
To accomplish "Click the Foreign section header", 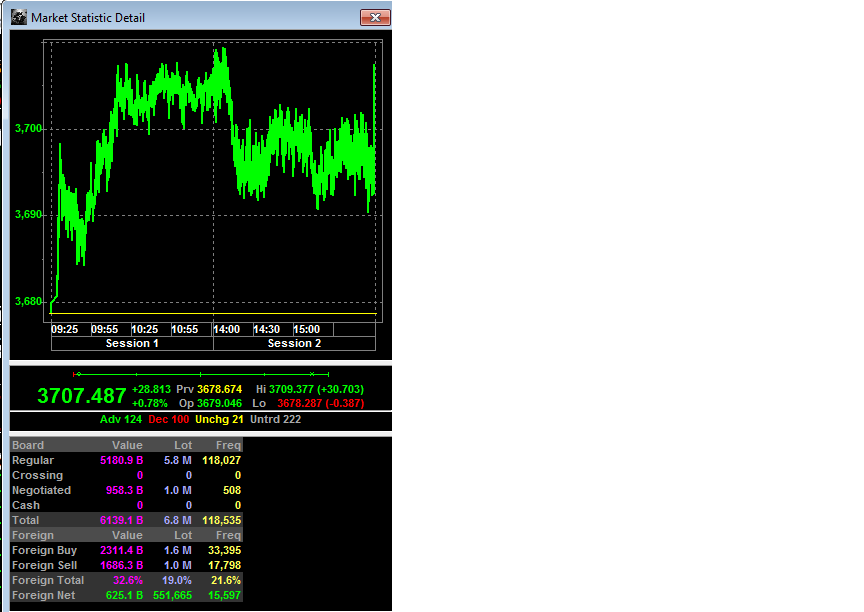I will 33,535.
